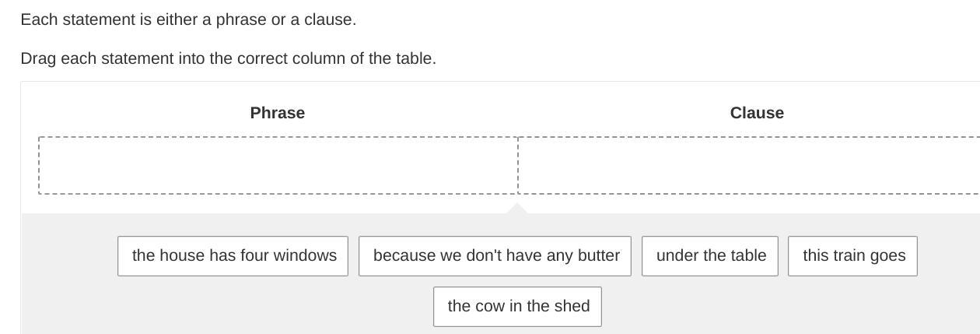Click the small triangle pointer above the answer tray
980x334 pixels.
pyautogui.click(x=516, y=208)
